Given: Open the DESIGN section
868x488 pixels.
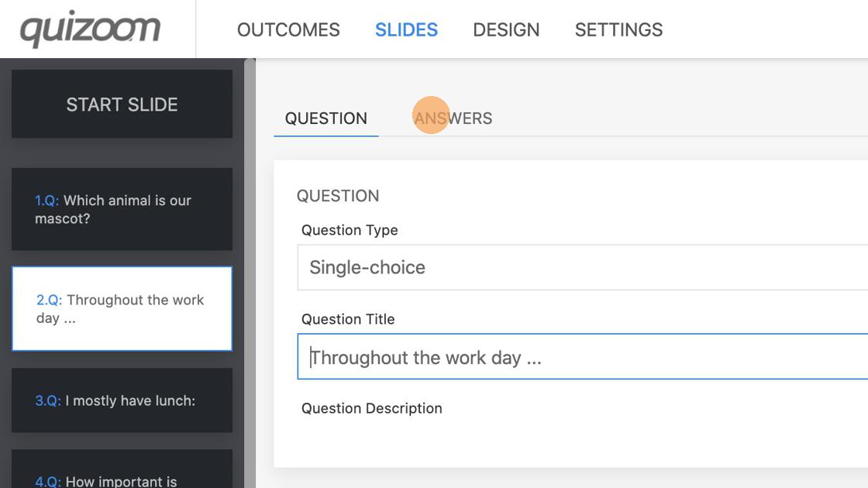Looking at the screenshot, I should coord(506,30).
